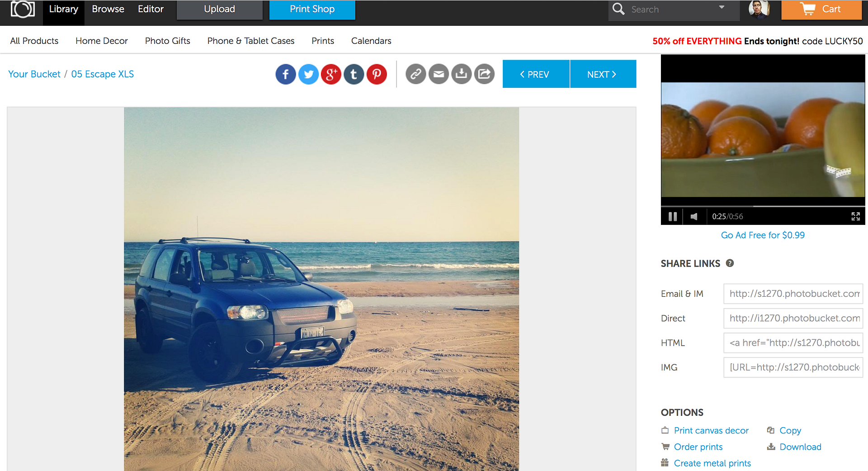Enter fullscreen on the video player
Viewport: 868px width, 471px height.
pos(855,216)
